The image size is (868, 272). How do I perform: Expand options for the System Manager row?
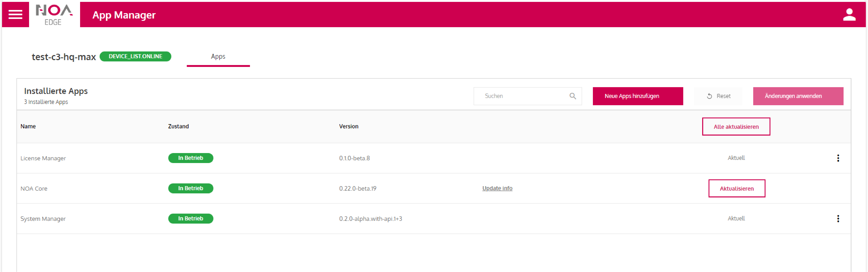point(838,219)
